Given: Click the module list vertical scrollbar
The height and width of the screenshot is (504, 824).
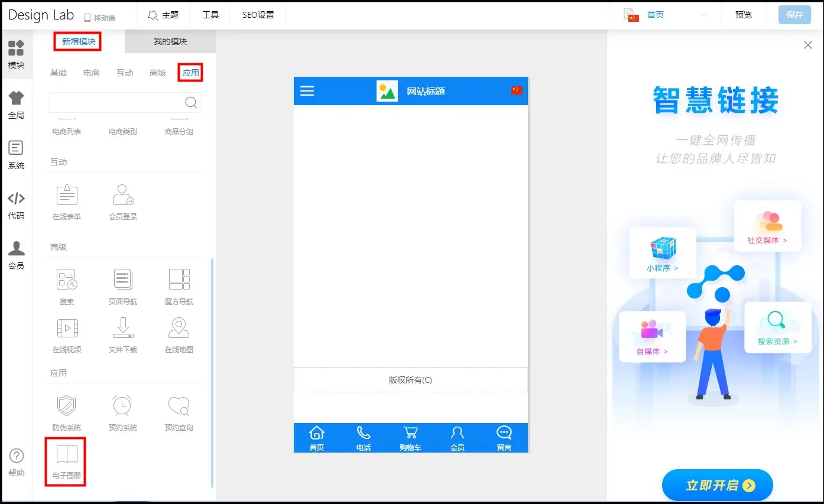Looking at the screenshot, I should click(213, 372).
